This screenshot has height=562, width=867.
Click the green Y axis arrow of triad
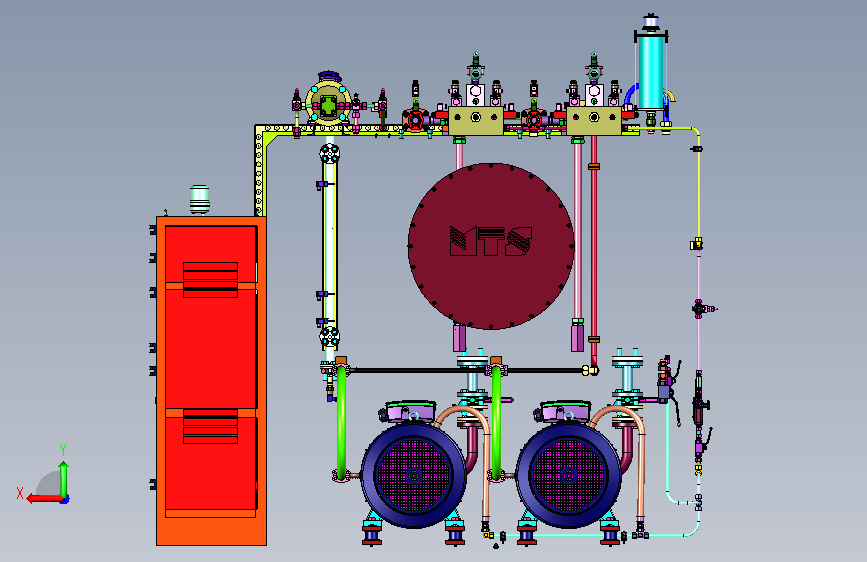64,479
